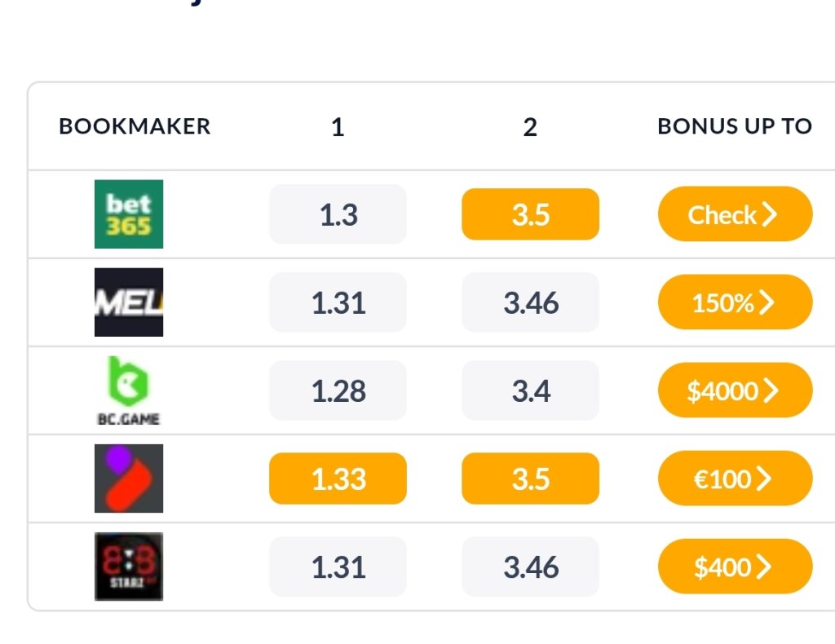
Task: Click the bet365 bookmaker logo
Action: point(129,214)
